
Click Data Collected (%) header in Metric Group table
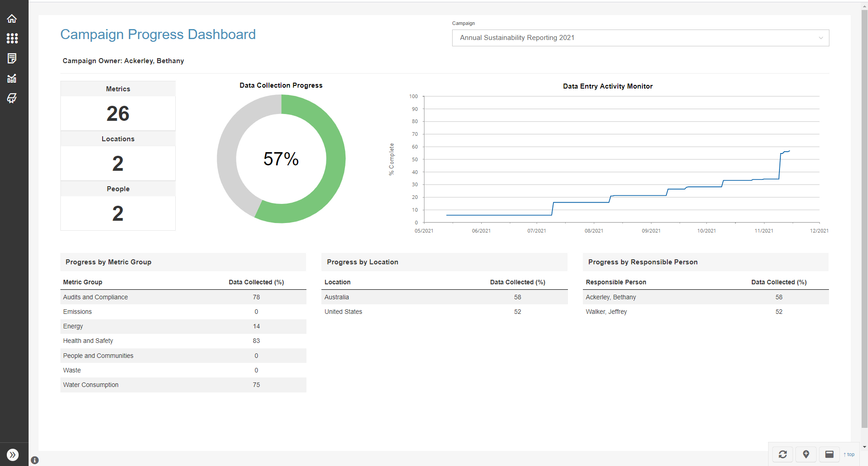pyautogui.click(x=256, y=282)
